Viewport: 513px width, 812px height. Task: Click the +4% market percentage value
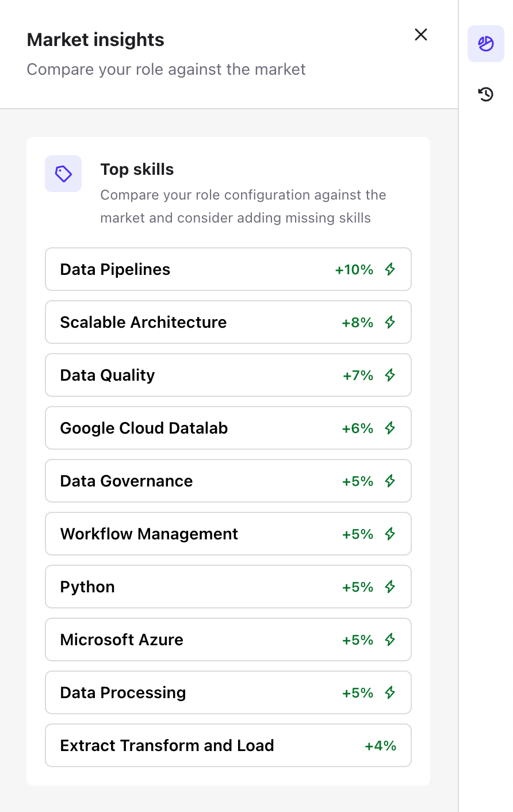(381, 746)
